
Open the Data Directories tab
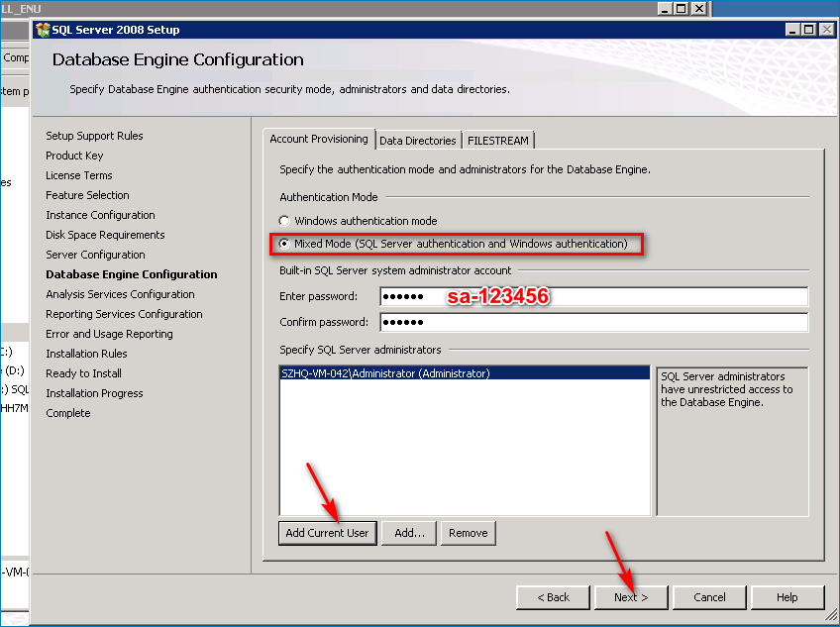coord(418,141)
